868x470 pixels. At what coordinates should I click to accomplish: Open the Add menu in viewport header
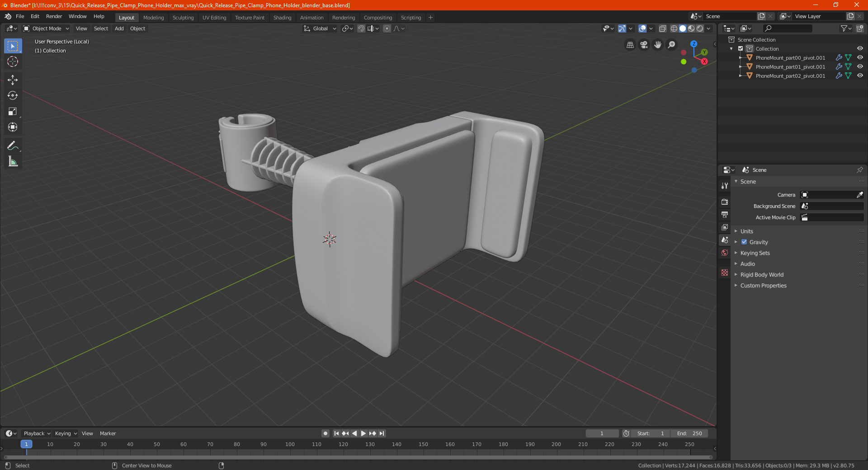tap(119, 28)
